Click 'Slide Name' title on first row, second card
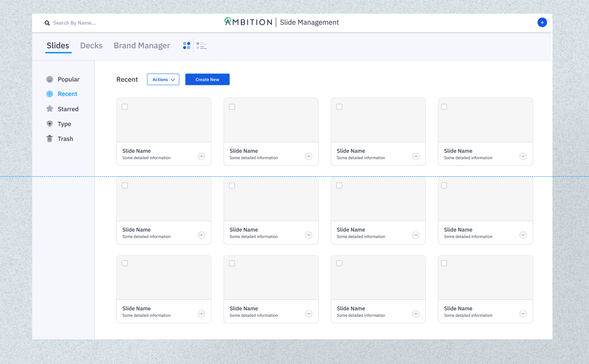589x364 pixels. pos(244,151)
